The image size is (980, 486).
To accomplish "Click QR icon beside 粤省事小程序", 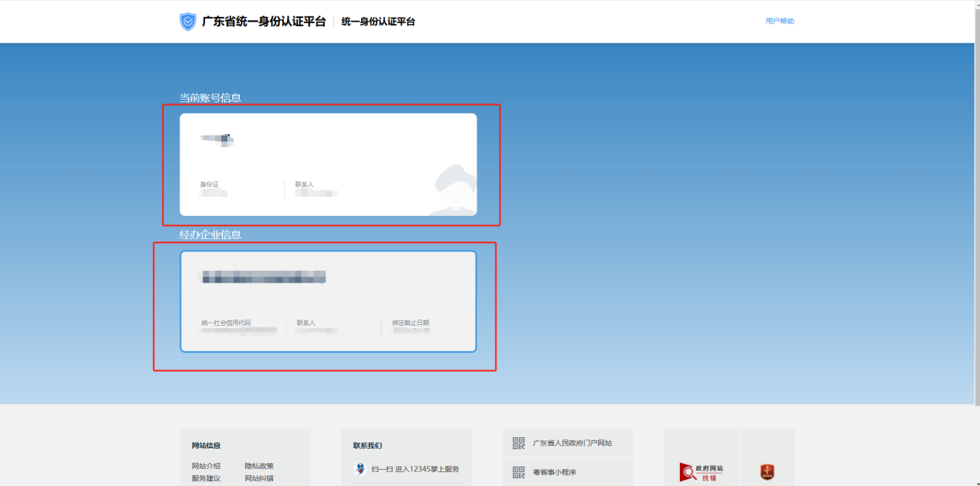I will (518, 472).
